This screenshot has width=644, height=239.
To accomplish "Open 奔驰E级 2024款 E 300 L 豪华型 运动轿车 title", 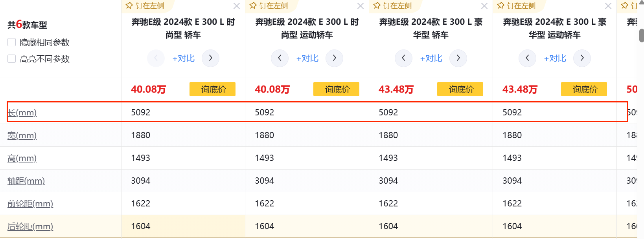I will pos(555,28).
